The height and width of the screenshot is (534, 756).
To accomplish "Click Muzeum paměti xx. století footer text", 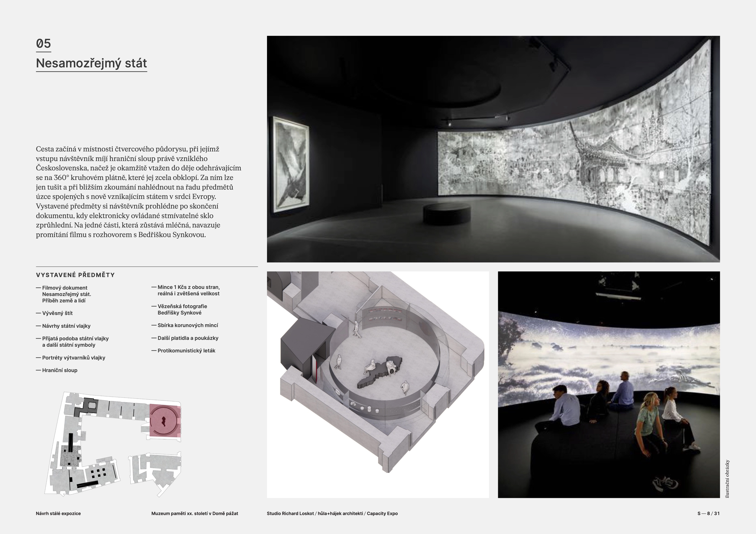I will (x=195, y=513).
